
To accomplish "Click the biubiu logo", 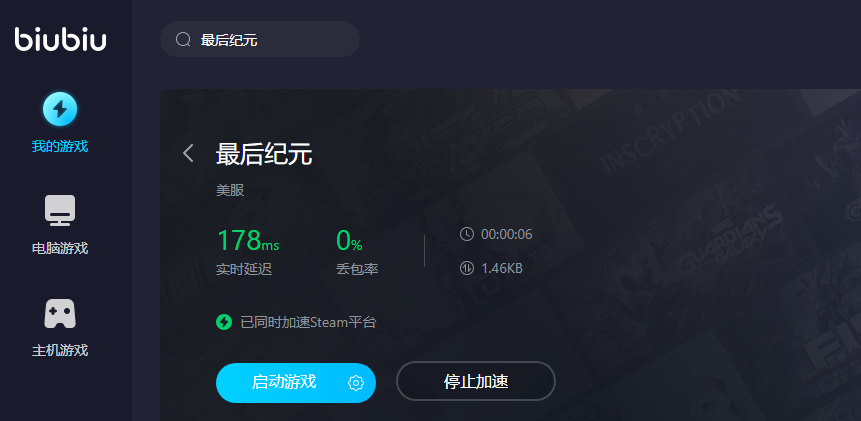I will tap(60, 39).
